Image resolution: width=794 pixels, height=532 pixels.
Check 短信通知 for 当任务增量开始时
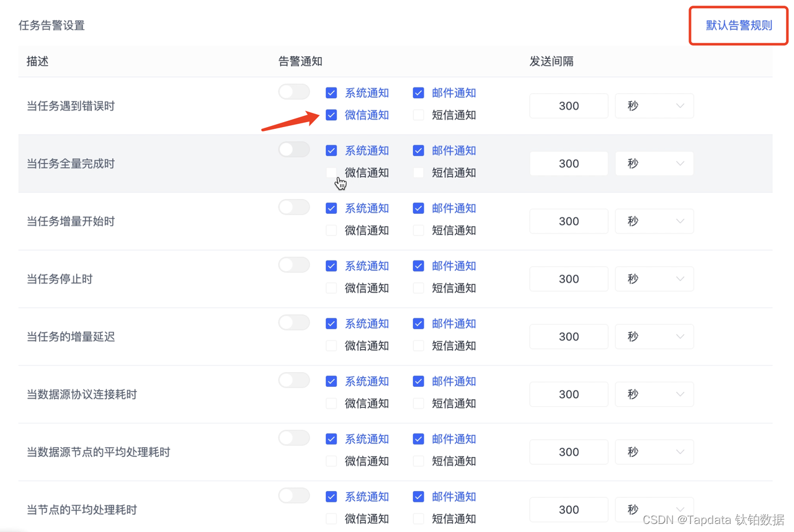419,230
